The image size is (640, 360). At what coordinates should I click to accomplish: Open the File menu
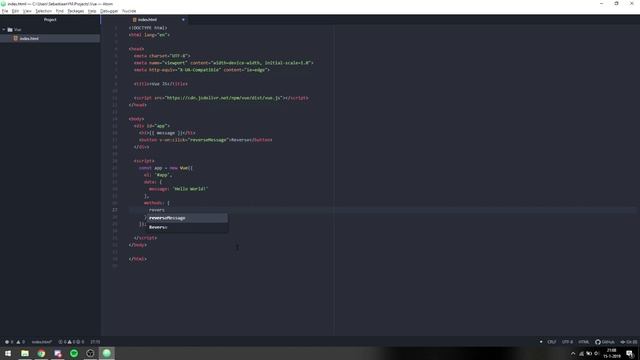tap(5, 11)
